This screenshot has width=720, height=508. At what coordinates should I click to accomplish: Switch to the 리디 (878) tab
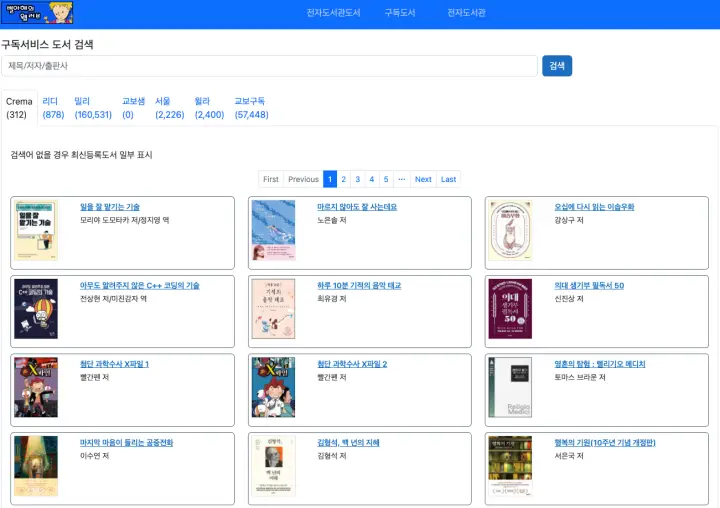[53, 108]
